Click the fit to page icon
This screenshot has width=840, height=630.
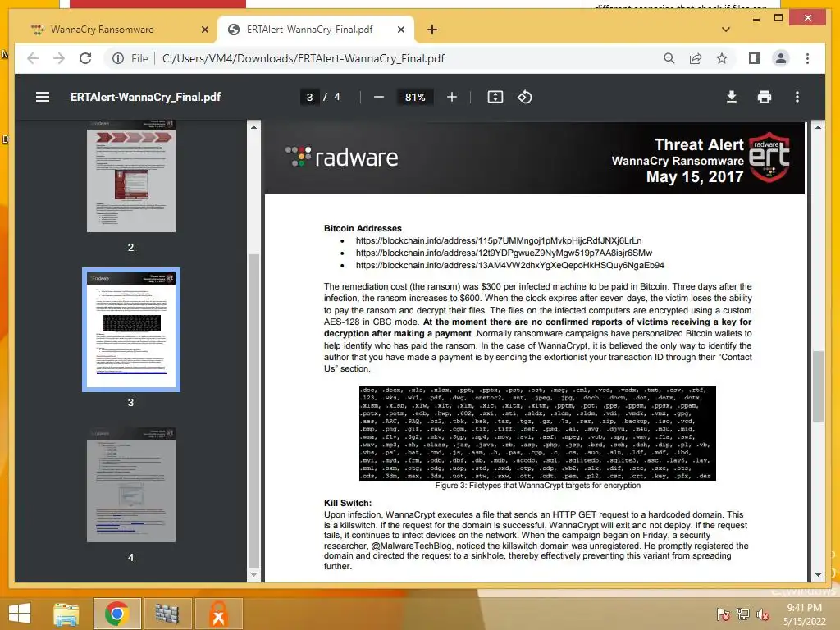click(495, 97)
